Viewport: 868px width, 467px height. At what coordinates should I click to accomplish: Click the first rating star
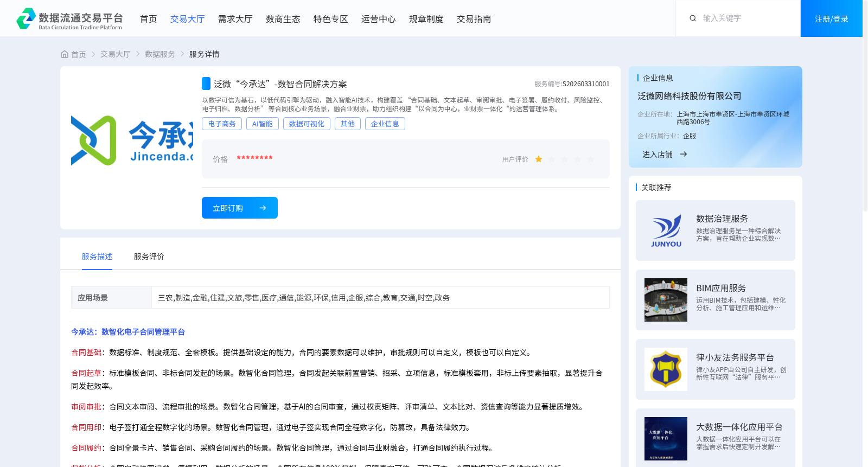(x=539, y=159)
